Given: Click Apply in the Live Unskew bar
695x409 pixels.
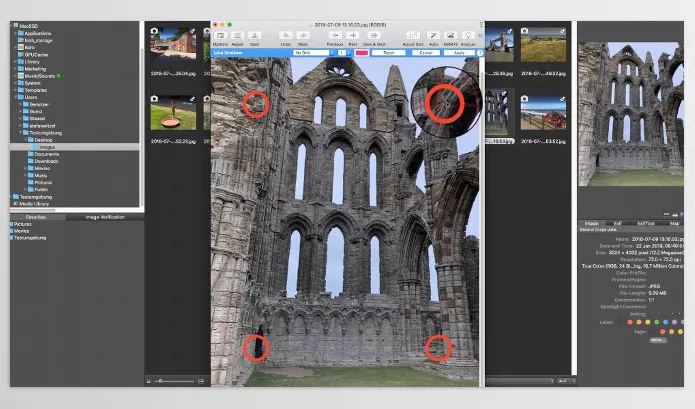Looking at the screenshot, I should coord(459,53).
